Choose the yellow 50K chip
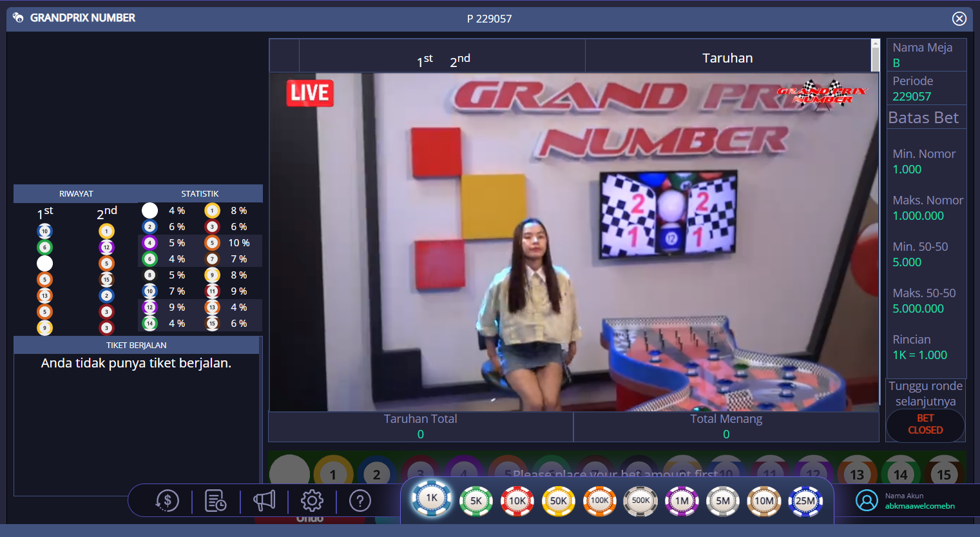The height and width of the screenshot is (537, 980). click(x=559, y=501)
